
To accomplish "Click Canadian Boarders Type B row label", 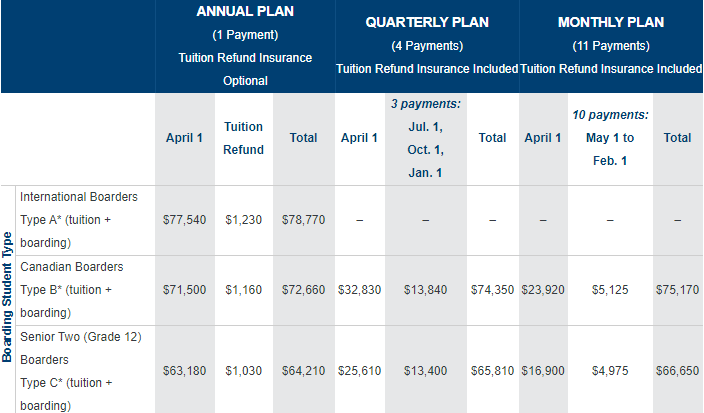I will coord(80,290).
